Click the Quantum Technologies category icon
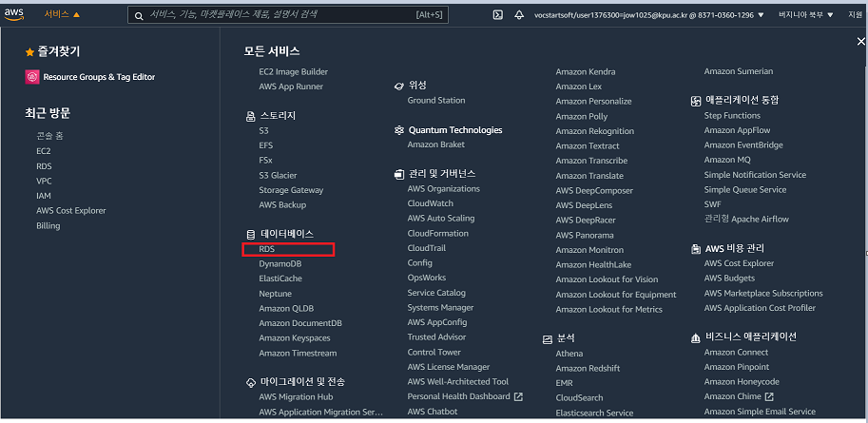This screenshot has width=868, height=423. (398, 130)
